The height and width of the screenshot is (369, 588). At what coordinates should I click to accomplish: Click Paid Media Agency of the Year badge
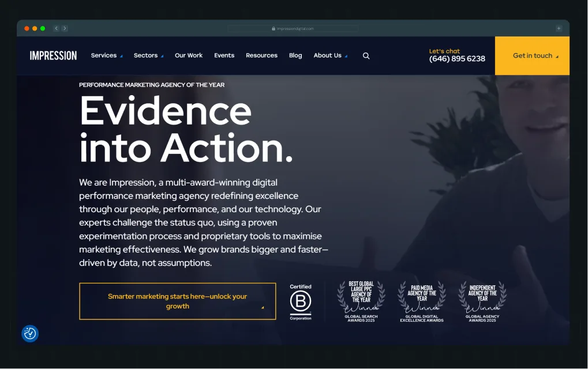point(422,302)
